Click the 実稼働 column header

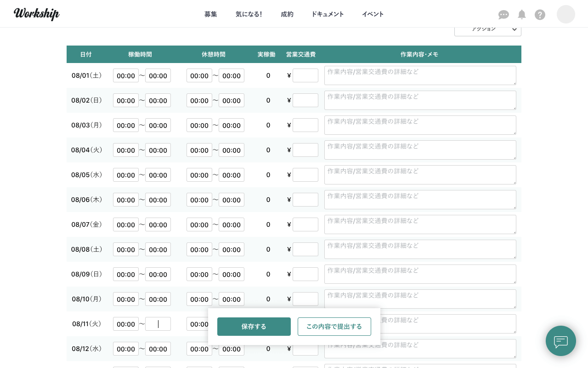(x=266, y=54)
